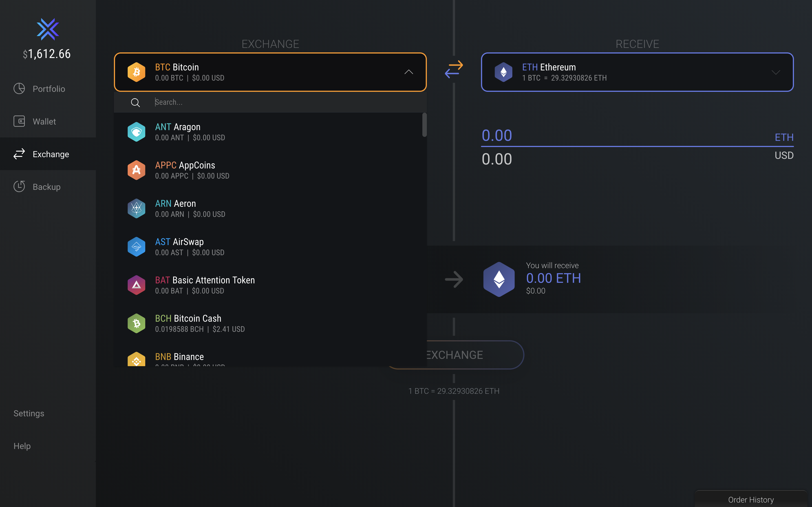Select the Aragon ANT hexagon icon
This screenshot has height=507, width=812.
136,132
